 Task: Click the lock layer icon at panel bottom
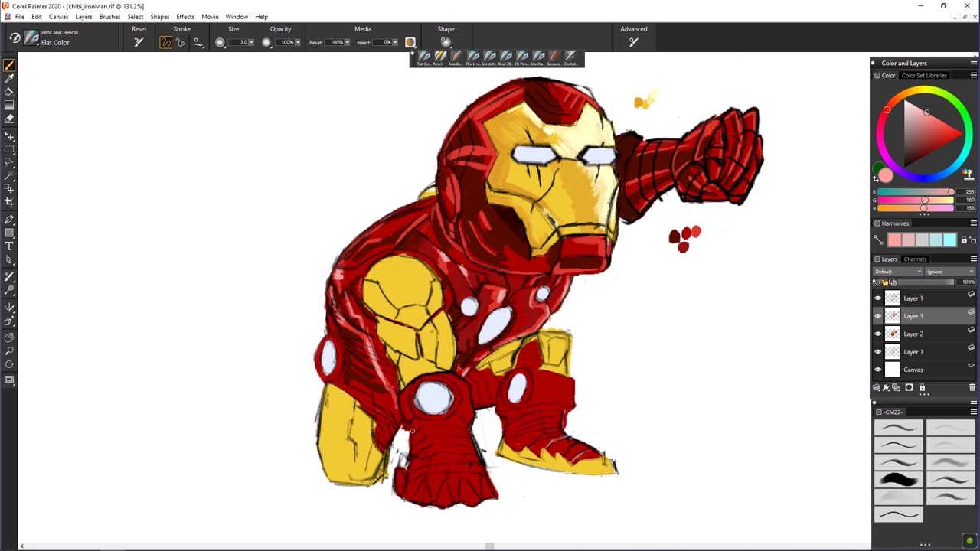(922, 388)
